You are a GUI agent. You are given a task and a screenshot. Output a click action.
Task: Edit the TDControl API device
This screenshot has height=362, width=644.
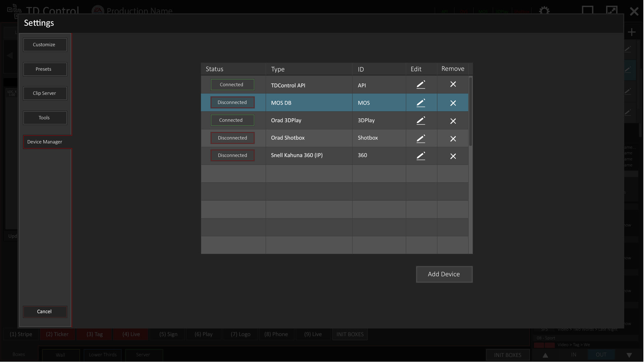pos(421,85)
